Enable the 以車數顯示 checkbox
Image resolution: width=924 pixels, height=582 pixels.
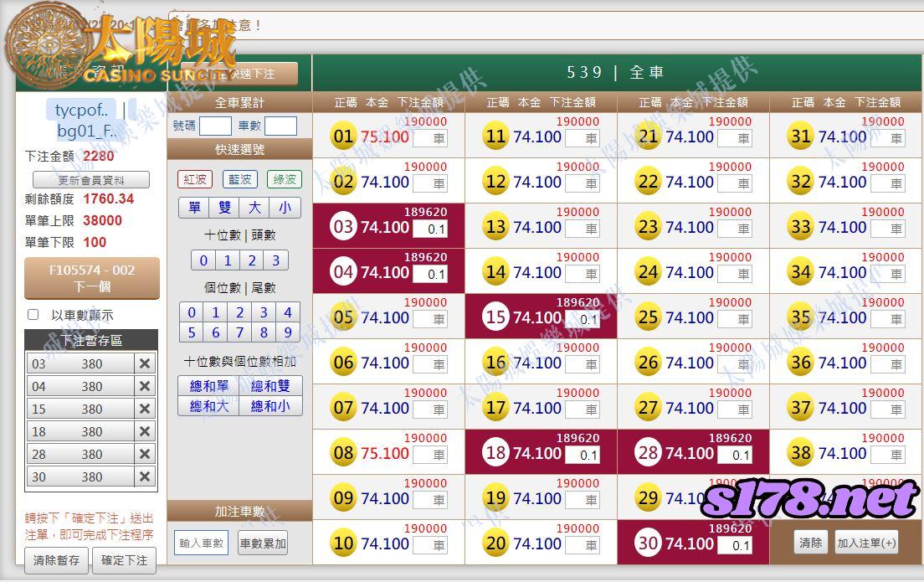point(33,315)
